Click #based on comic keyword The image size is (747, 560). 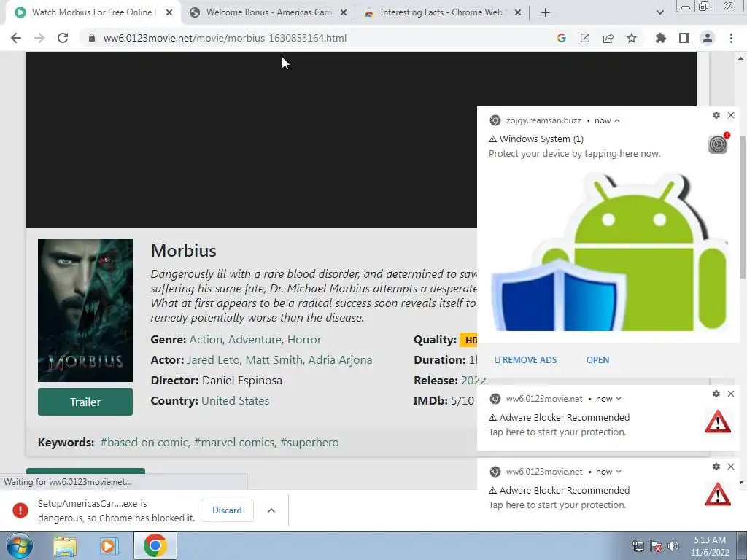144,443
